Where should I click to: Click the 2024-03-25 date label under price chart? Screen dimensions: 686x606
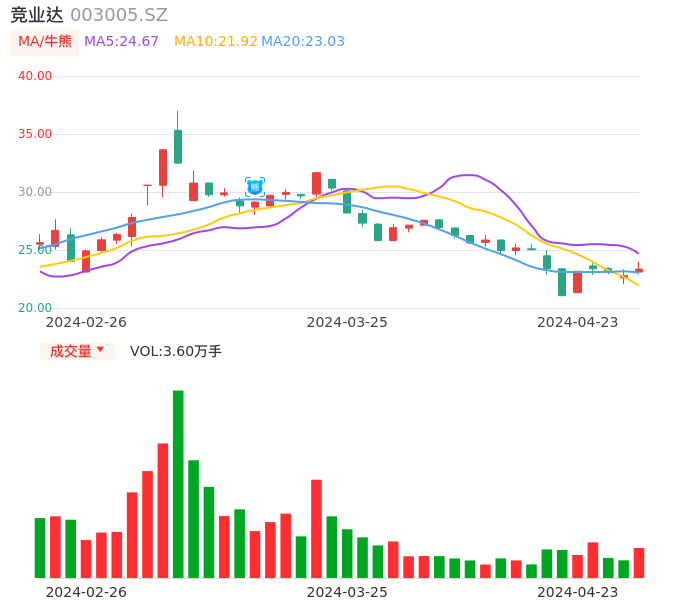pos(347,322)
